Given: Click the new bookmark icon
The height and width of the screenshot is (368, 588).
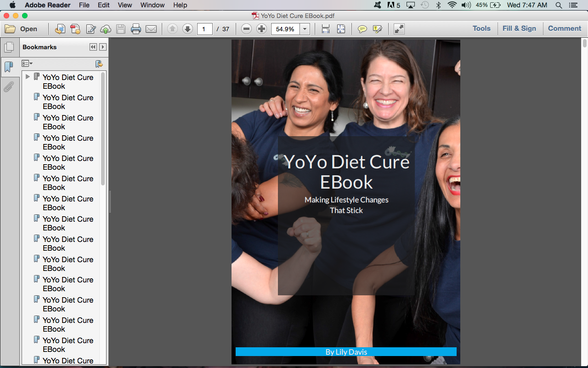Looking at the screenshot, I should [x=99, y=64].
